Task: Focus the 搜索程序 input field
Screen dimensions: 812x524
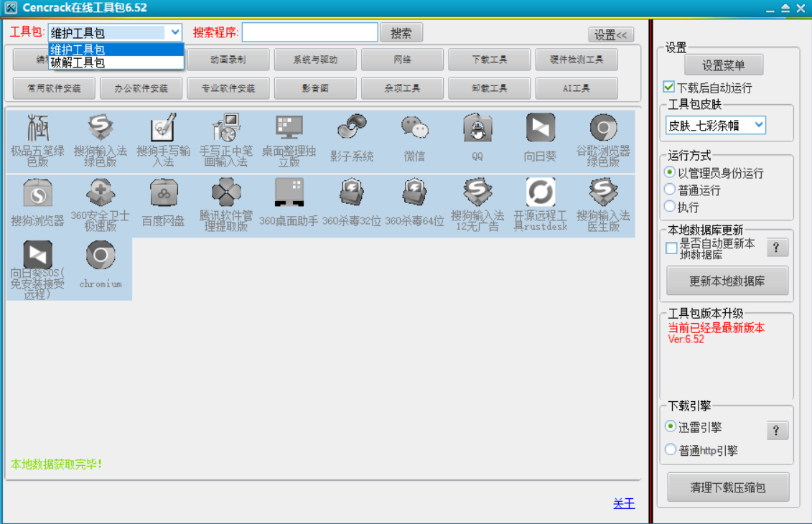Action: 309,32
